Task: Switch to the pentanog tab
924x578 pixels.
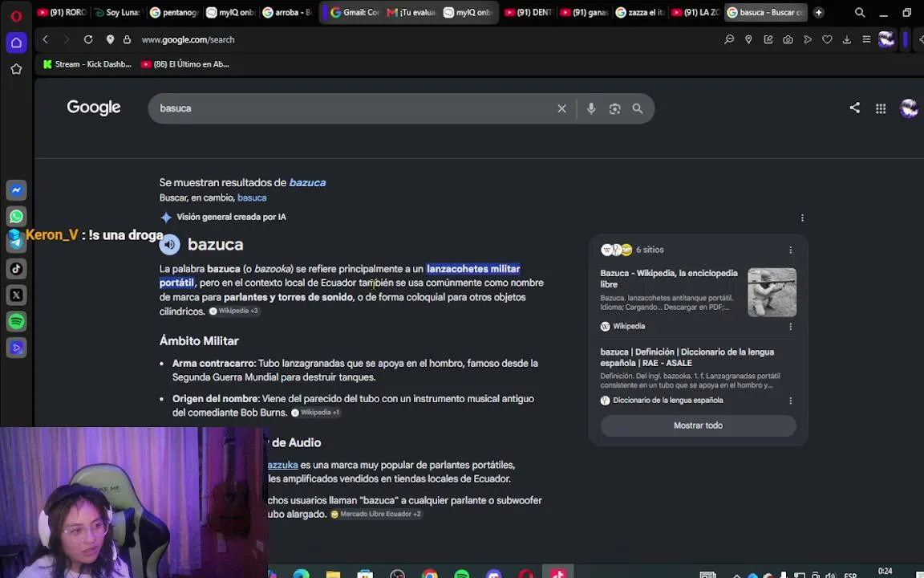Action: 173,12
